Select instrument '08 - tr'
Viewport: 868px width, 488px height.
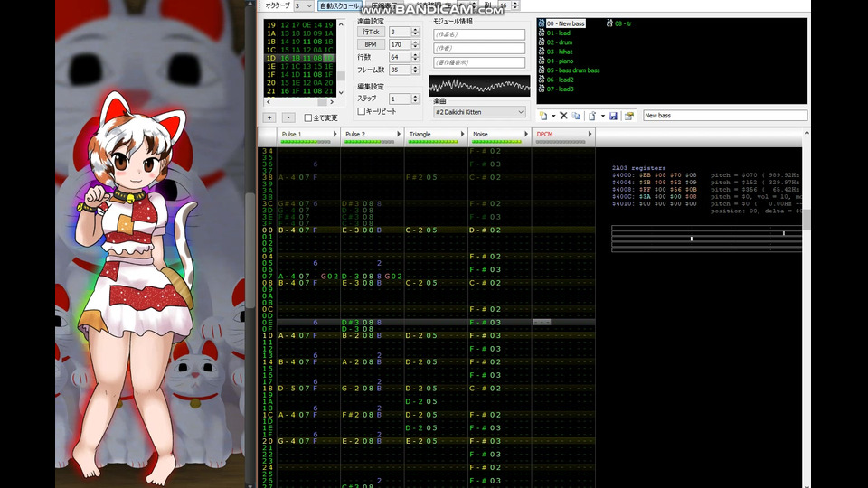click(619, 23)
